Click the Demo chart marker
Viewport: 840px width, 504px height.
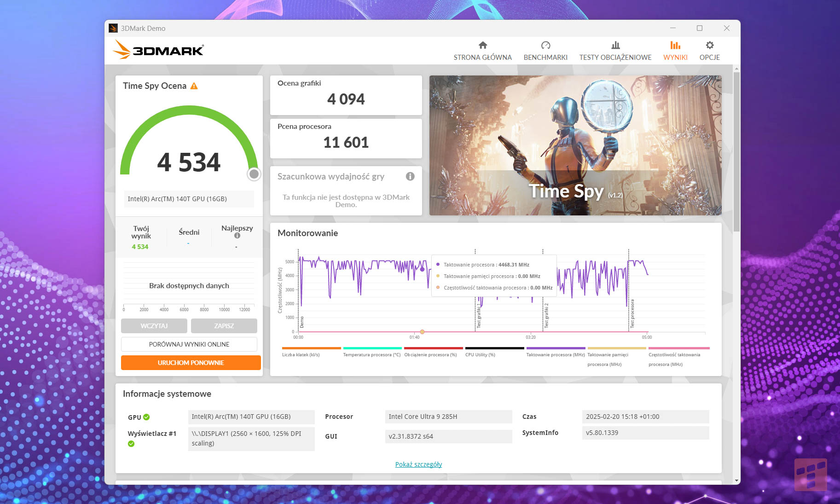click(x=302, y=322)
